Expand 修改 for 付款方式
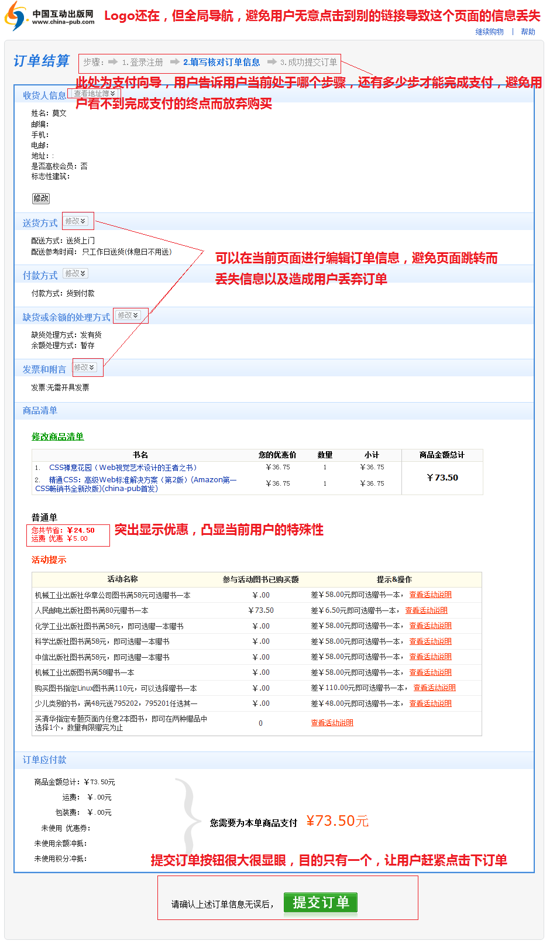The width and height of the screenshot is (560, 944). point(75,273)
